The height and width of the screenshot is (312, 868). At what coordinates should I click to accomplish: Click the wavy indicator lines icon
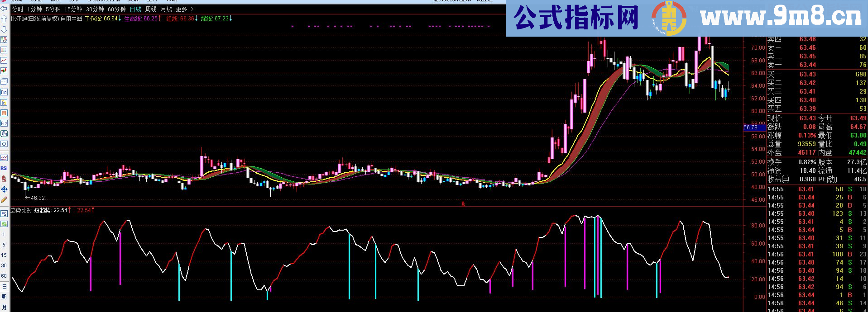click(x=4, y=158)
